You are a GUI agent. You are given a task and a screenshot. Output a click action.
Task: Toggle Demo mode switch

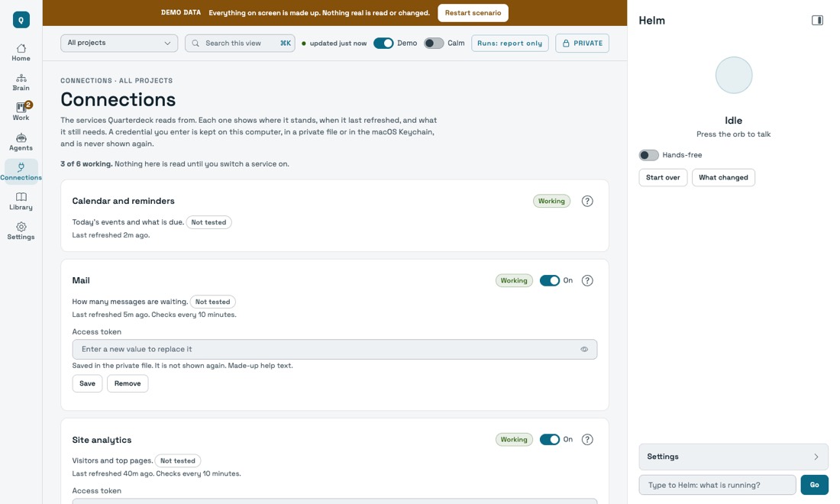pos(383,44)
